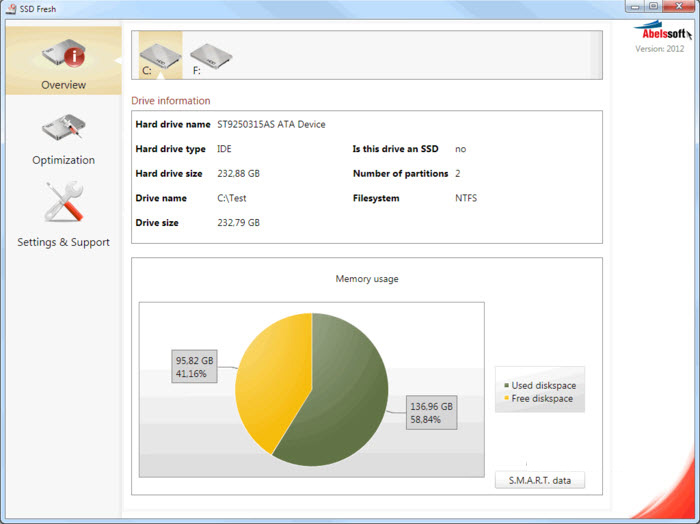The image size is (700, 524).
Task: Open the Overview section in the sidebar
Action: pos(63,62)
